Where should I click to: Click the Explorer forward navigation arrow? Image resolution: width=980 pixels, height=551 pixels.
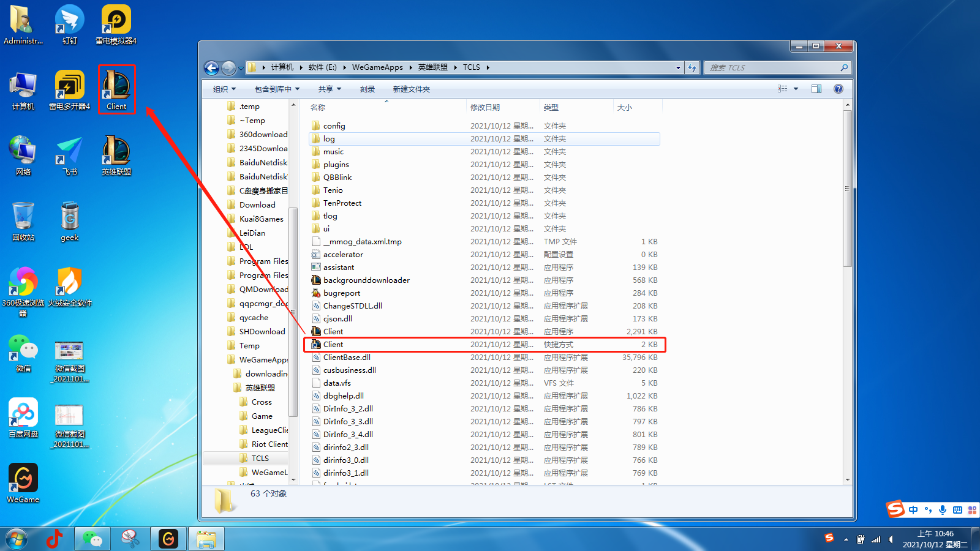coord(228,68)
